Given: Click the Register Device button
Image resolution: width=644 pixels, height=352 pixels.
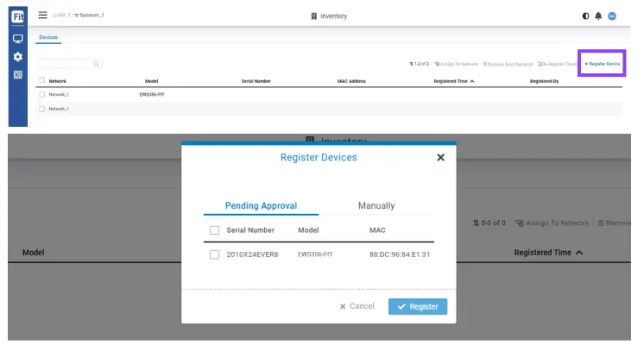Looking at the screenshot, I should pos(602,64).
